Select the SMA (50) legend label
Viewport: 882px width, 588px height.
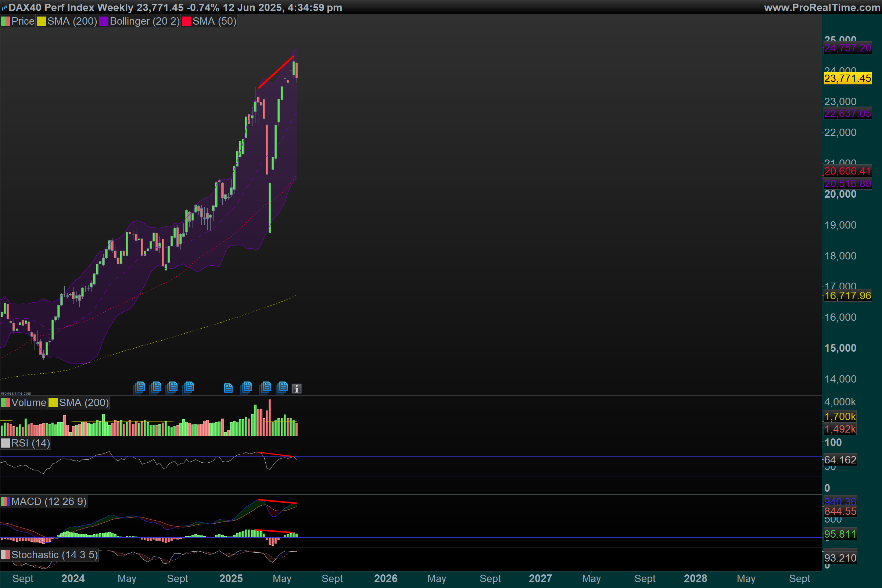coord(214,21)
